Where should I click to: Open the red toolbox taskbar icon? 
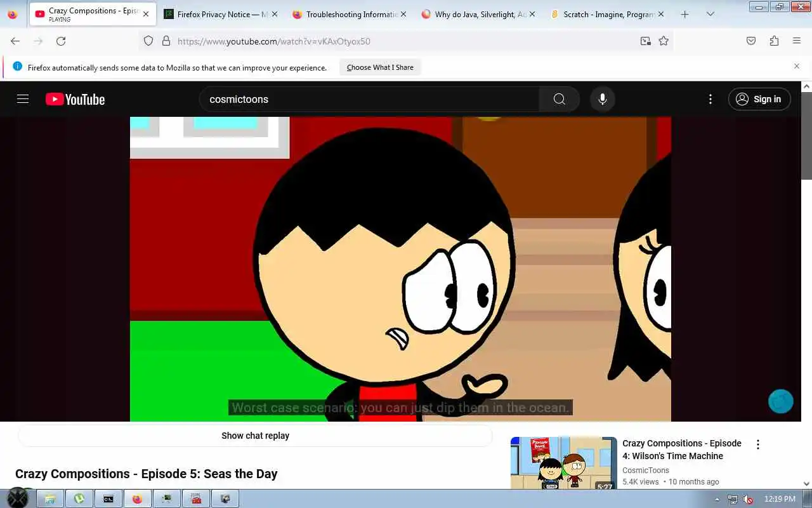(x=195, y=498)
